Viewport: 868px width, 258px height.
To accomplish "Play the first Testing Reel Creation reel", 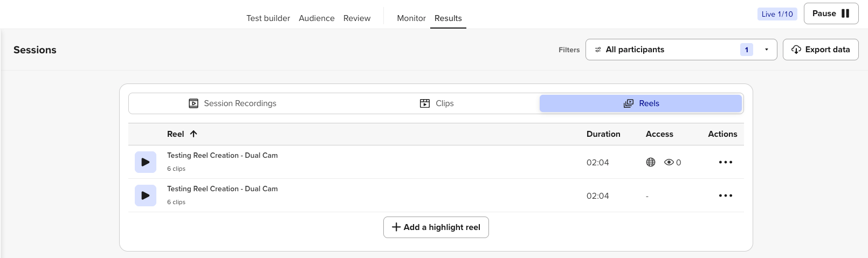I will (x=146, y=162).
